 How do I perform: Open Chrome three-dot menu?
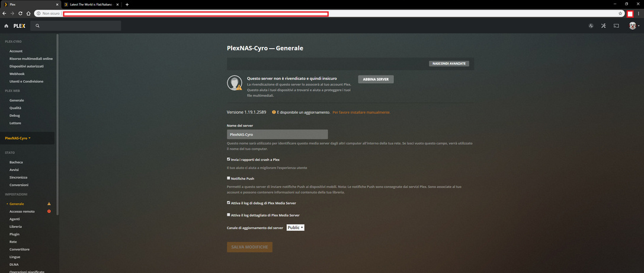coord(638,14)
